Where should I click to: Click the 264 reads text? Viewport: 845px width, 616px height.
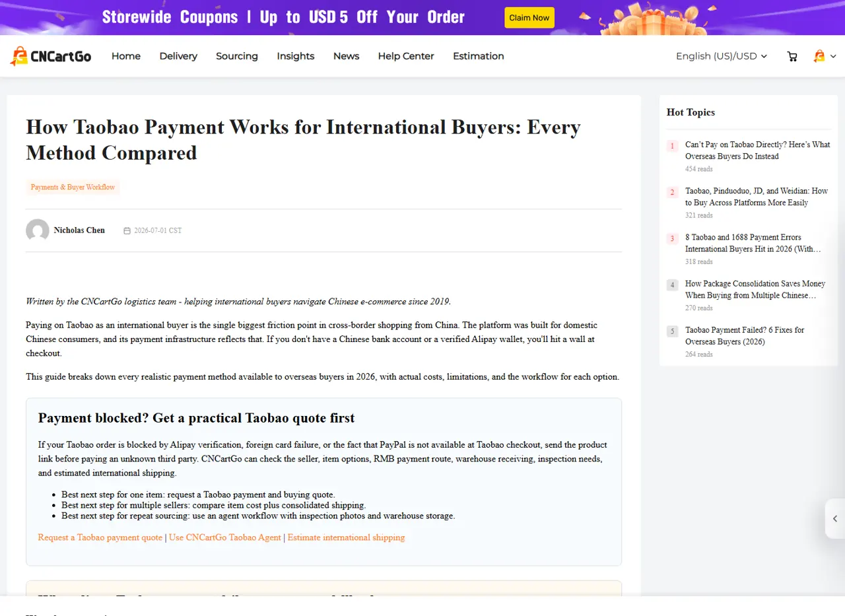point(699,354)
